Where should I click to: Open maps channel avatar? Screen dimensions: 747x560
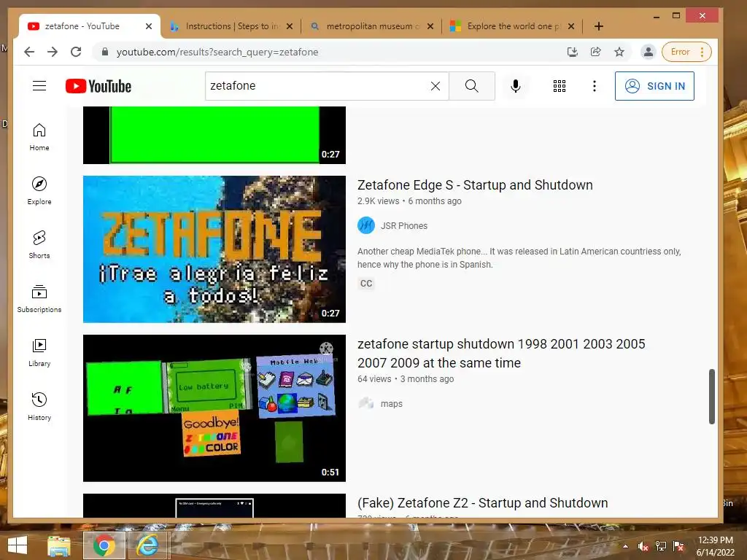click(366, 403)
